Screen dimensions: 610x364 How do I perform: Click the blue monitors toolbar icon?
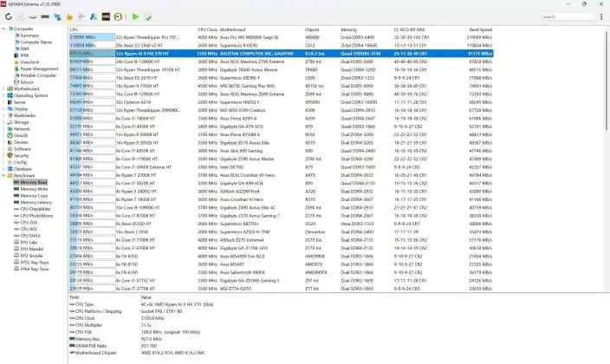57,16
